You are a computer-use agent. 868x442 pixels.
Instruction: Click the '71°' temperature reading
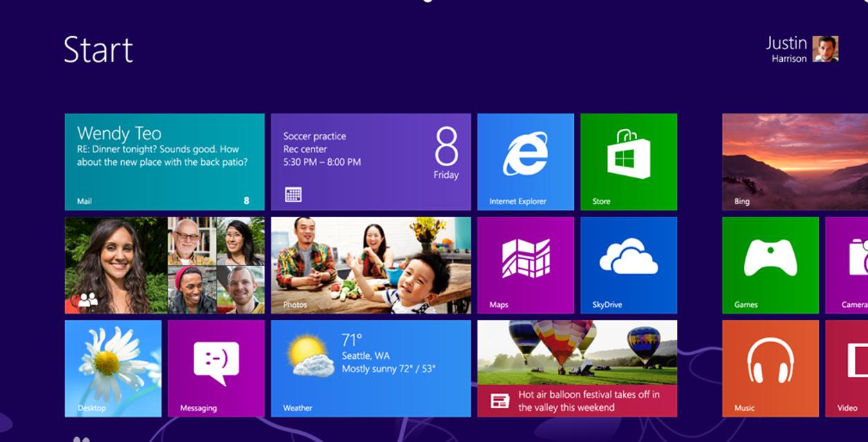[352, 340]
